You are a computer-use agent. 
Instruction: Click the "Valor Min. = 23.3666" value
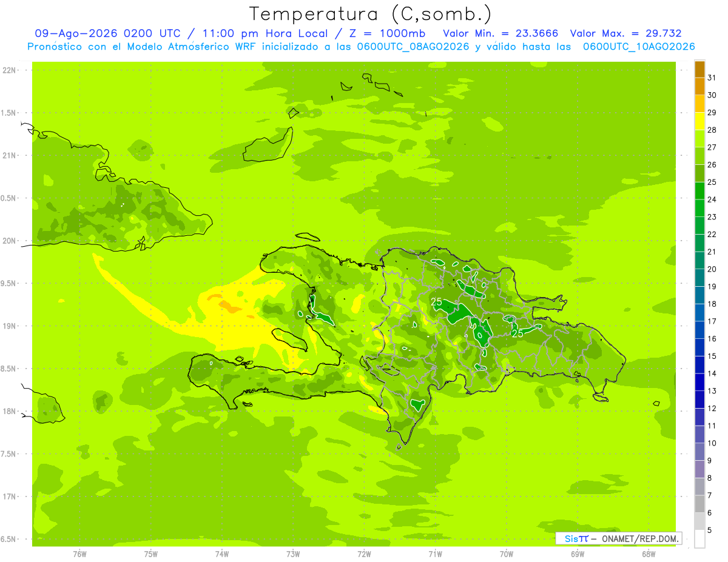click(500, 33)
